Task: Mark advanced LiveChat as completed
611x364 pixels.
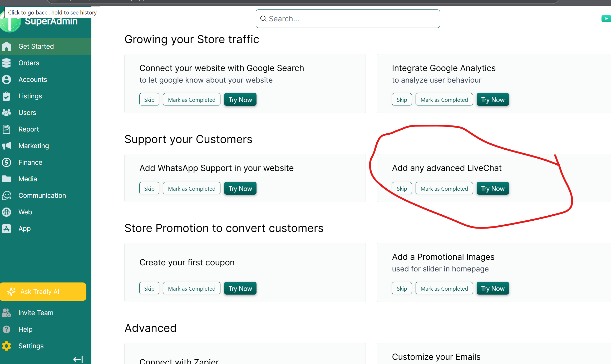Action: [x=444, y=189]
